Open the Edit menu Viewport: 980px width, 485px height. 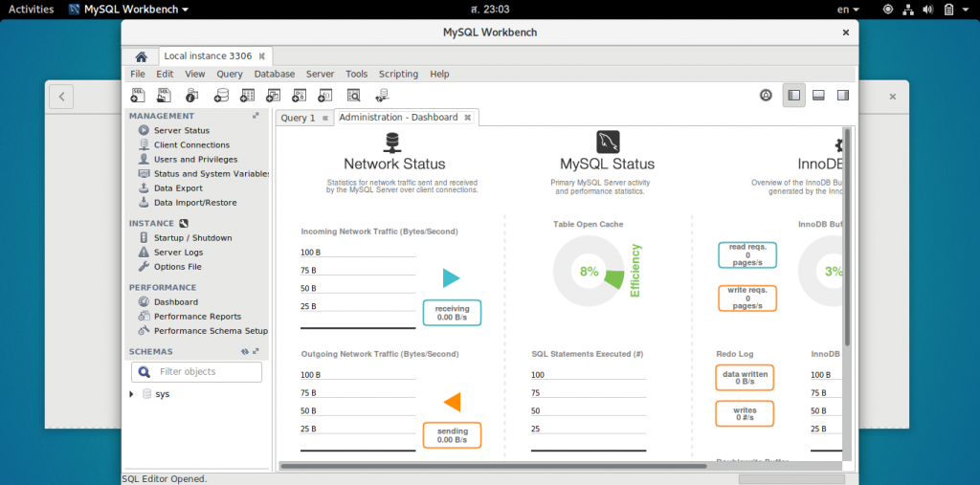pyautogui.click(x=165, y=74)
